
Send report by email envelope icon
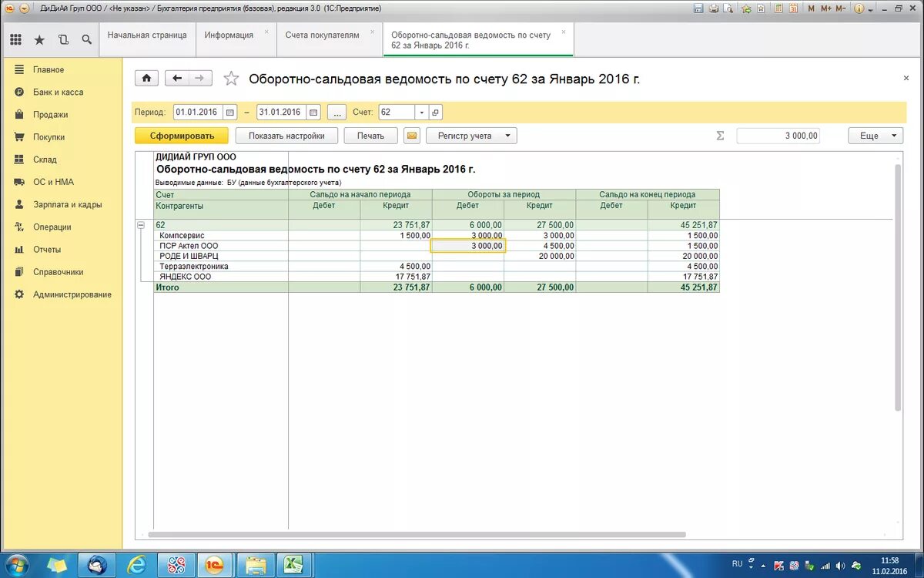tap(412, 136)
